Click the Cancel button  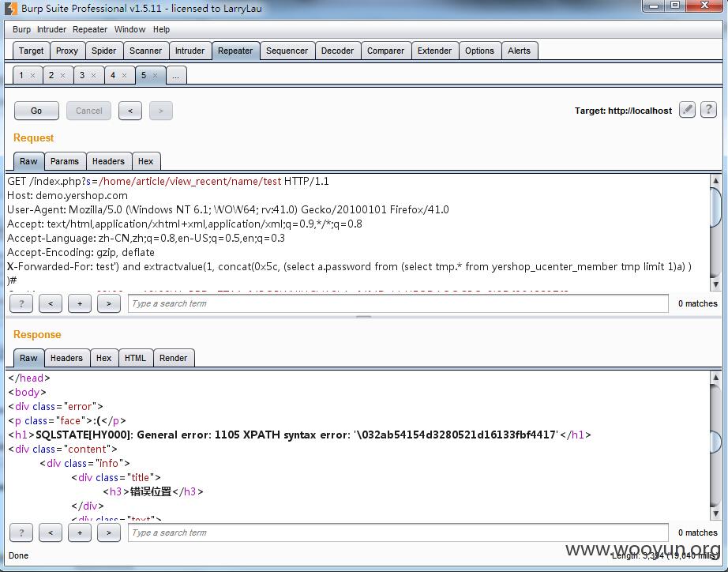(88, 111)
